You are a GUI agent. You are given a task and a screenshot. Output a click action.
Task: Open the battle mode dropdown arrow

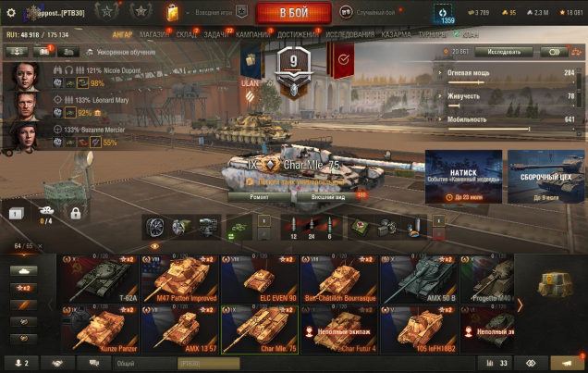click(x=188, y=13)
